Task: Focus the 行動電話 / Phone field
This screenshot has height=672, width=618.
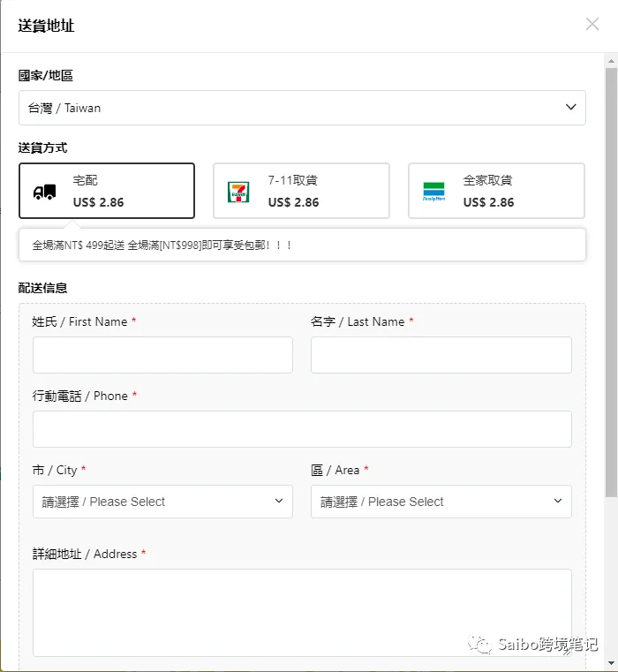Action: pyautogui.click(x=302, y=429)
